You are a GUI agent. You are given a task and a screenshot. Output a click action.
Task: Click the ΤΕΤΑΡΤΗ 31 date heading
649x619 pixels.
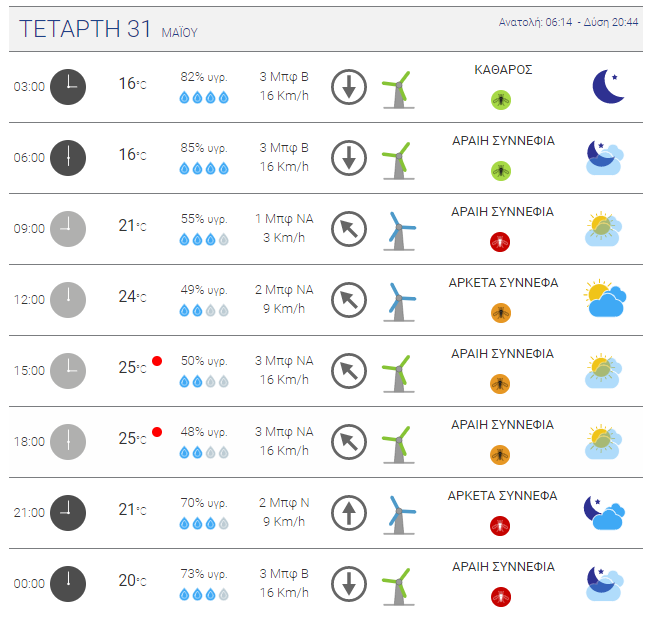85,29
